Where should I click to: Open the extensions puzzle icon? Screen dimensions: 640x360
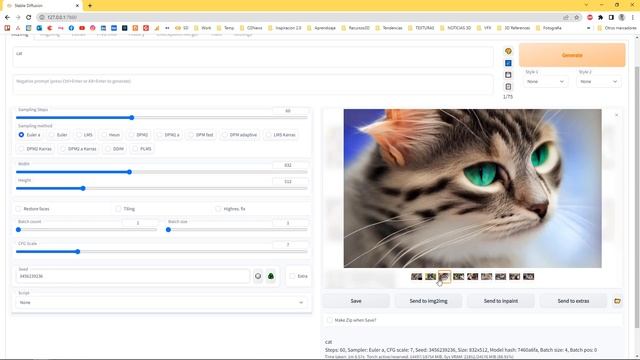click(600, 18)
